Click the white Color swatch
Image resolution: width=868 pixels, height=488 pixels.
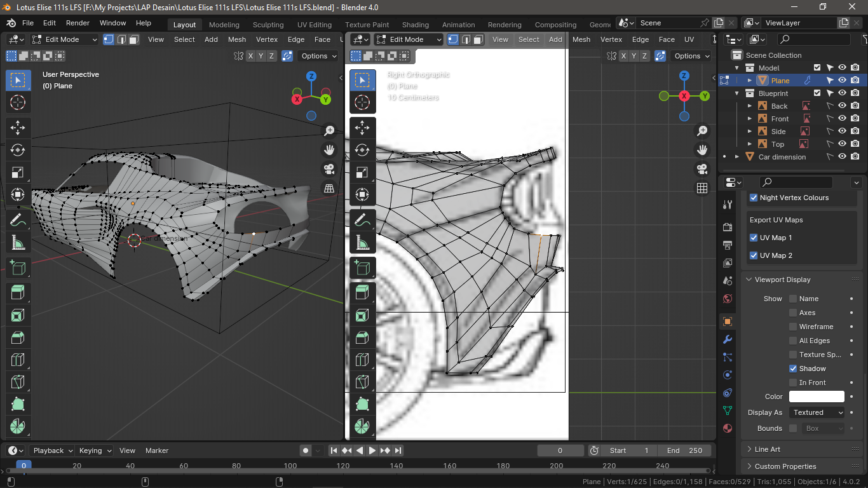point(817,396)
